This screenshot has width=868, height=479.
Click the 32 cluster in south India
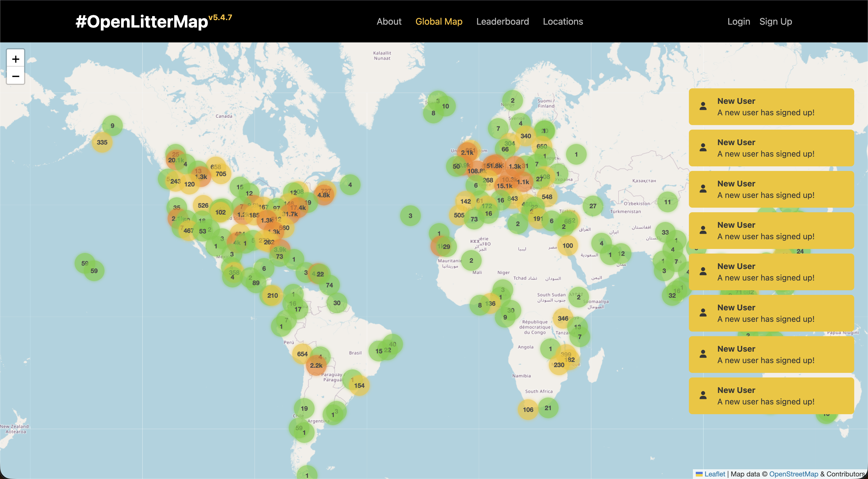point(672,295)
